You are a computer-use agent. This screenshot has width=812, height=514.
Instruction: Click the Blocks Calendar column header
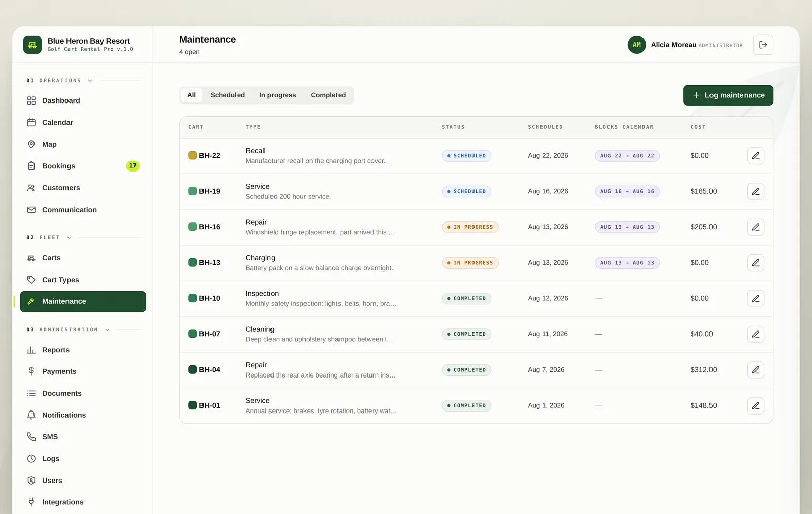(x=624, y=127)
